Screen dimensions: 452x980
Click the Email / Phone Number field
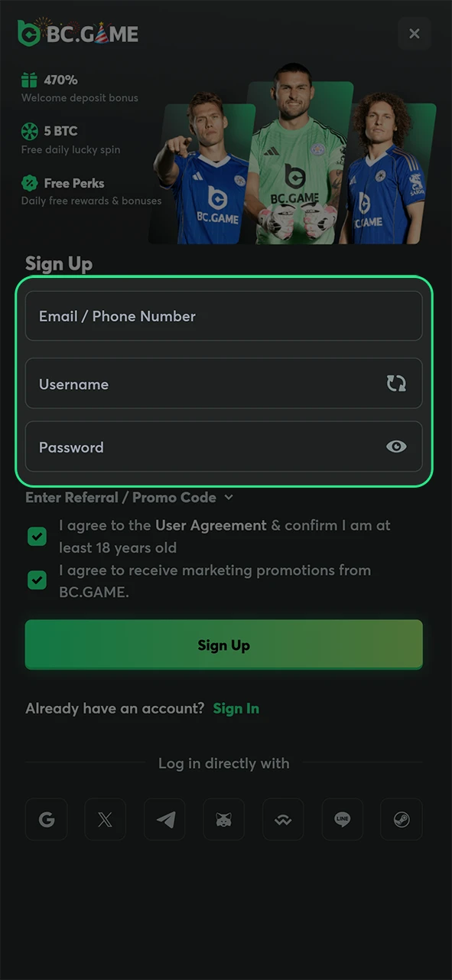coord(223,315)
